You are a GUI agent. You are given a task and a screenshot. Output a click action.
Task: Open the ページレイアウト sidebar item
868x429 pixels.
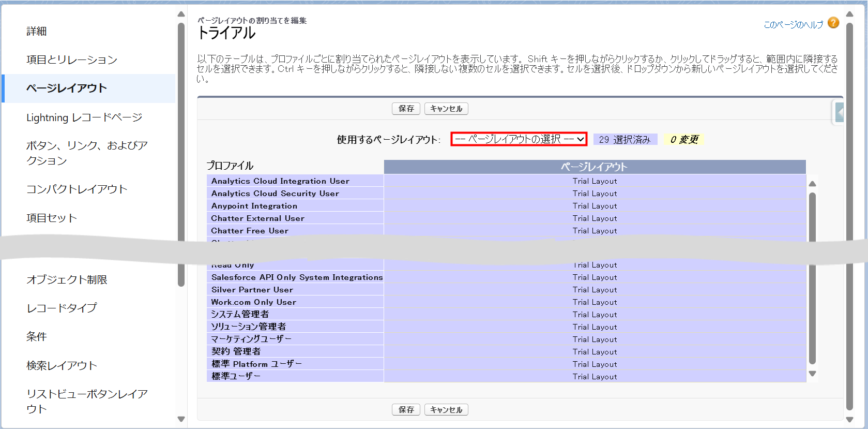point(67,88)
